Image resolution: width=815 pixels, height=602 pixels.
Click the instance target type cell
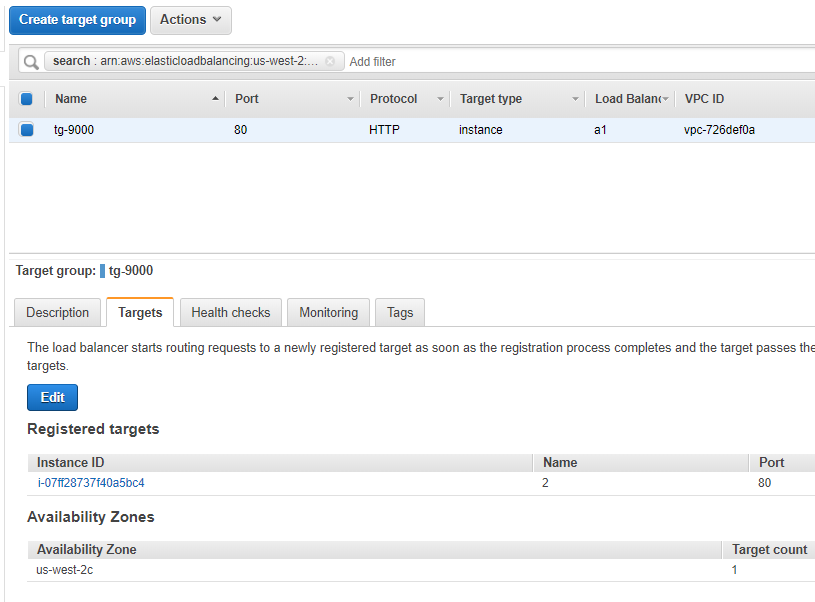[481, 130]
